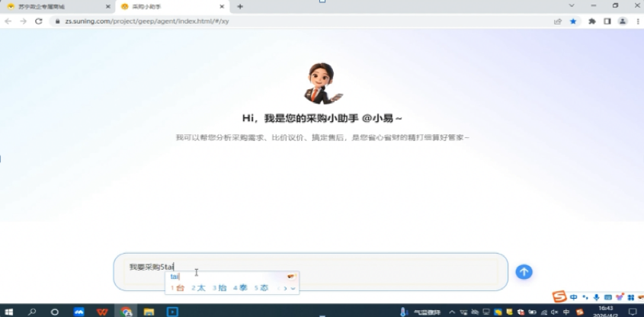Screen dimensions: 644x317
Task: Go to previous IME candidate page
Action: pos(278,289)
